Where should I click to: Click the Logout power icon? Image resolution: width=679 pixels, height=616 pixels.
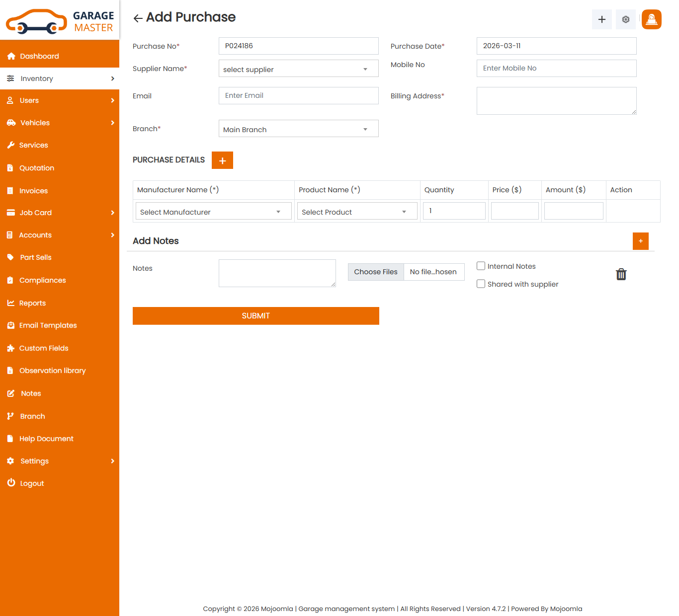11,483
